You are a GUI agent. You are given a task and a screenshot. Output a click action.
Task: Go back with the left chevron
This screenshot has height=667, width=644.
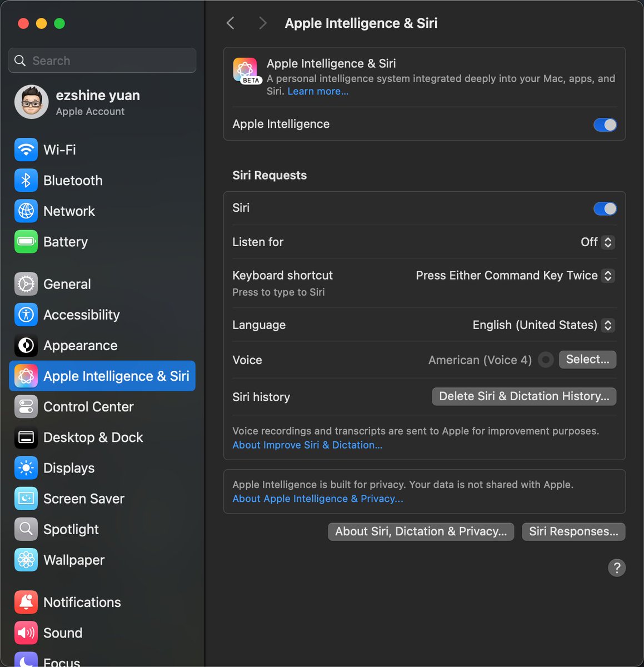click(x=231, y=23)
